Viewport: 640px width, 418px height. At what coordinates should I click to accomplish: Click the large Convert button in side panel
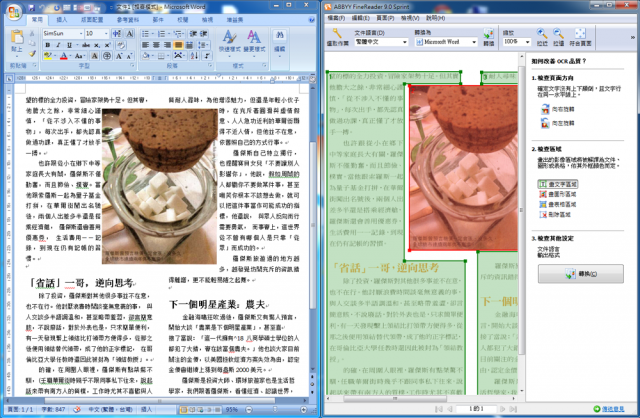pyautogui.click(x=580, y=274)
